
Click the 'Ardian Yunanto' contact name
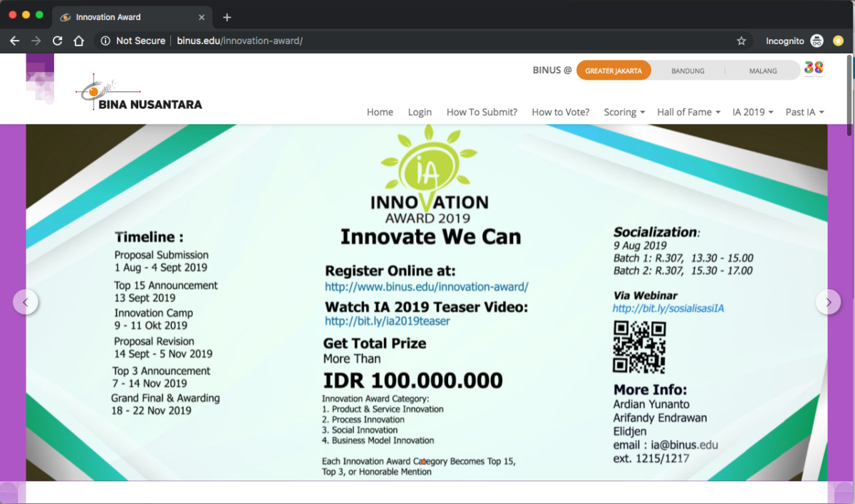[651, 404]
